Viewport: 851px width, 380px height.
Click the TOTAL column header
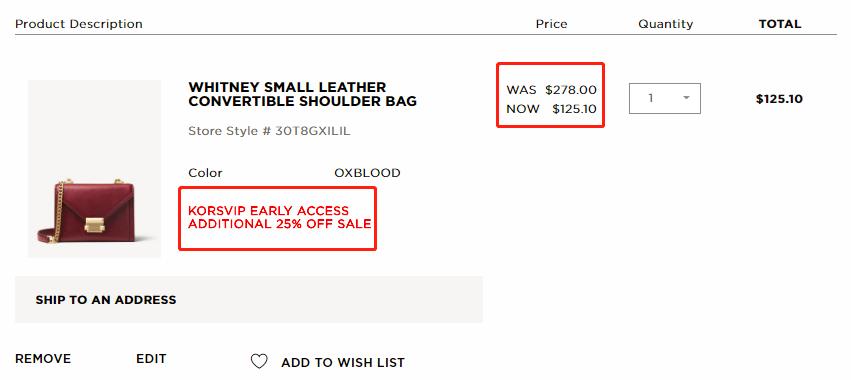(780, 24)
